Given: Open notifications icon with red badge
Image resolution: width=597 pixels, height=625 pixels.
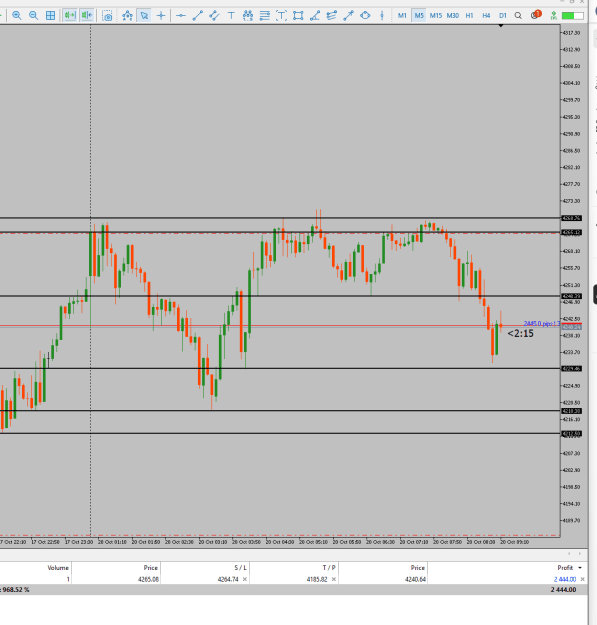Looking at the screenshot, I should (x=536, y=15).
